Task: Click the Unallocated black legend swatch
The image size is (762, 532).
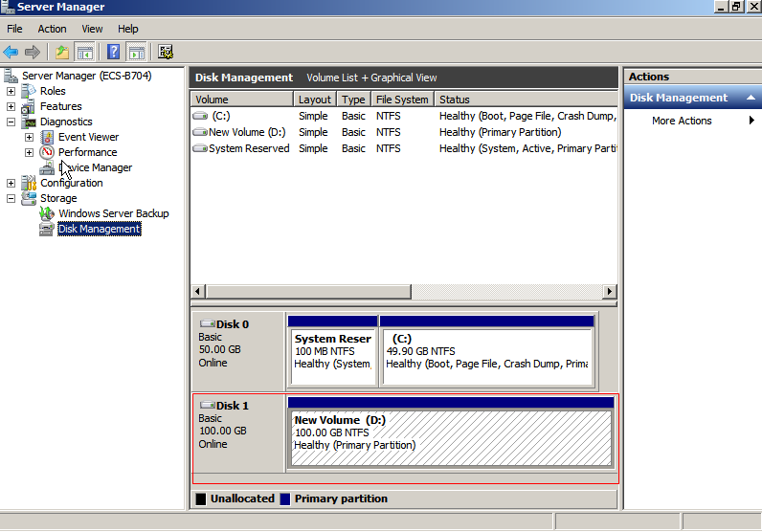Action: pos(201,499)
